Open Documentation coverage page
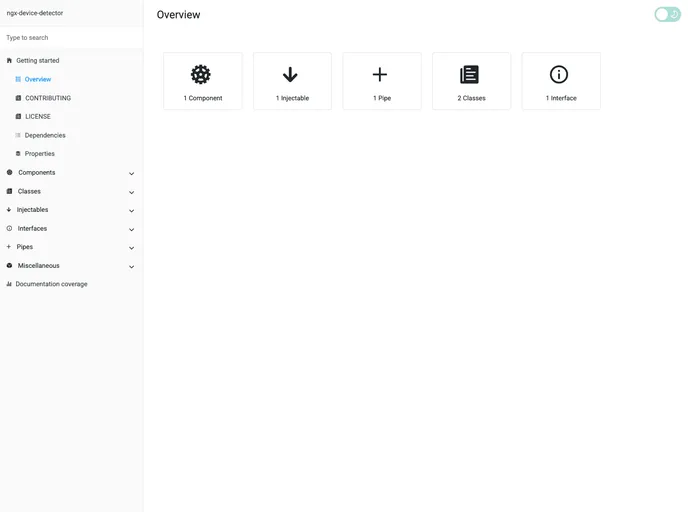This screenshot has width=688, height=512. (51, 284)
